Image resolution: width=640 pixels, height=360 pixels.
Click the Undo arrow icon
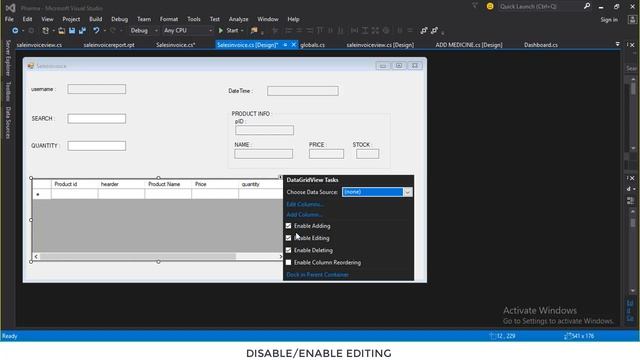pyautogui.click(x=96, y=31)
